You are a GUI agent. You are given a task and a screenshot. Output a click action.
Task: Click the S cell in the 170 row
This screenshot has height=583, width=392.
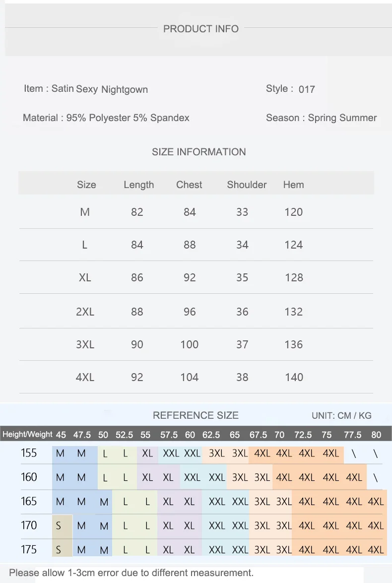click(x=59, y=526)
